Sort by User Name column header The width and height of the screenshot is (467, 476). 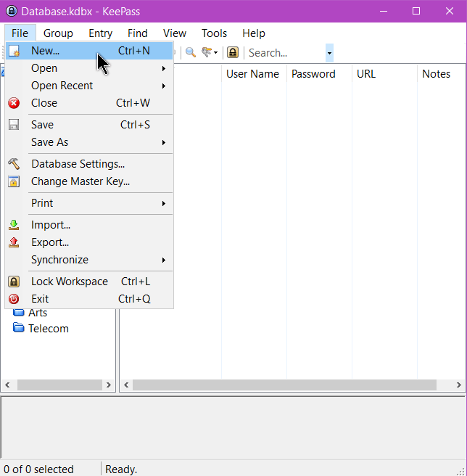click(254, 74)
